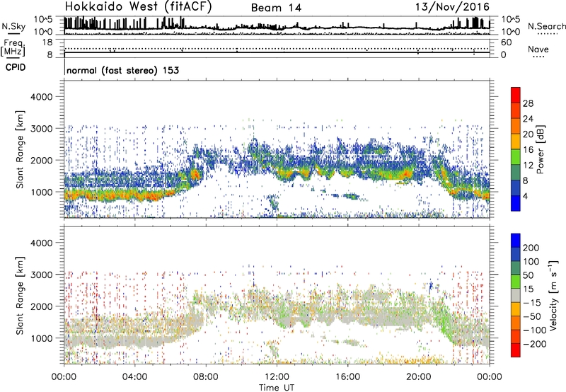Click the dotted line sample under Nave
The height and width of the screenshot is (392, 566).
click(x=538, y=57)
